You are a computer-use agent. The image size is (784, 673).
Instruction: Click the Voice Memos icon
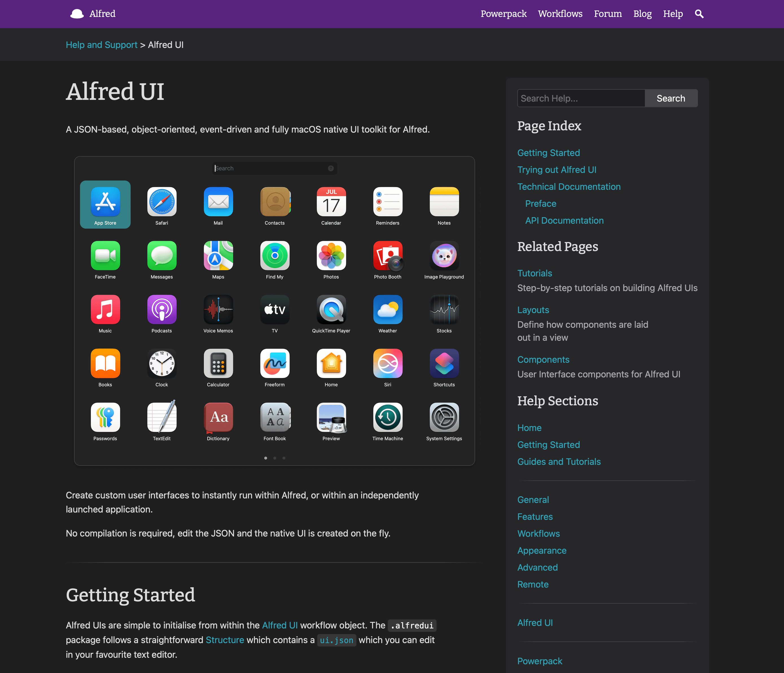click(218, 309)
